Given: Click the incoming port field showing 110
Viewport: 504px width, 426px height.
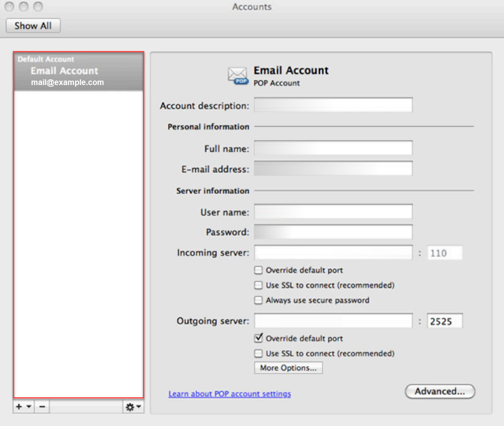Looking at the screenshot, I should (444, 253).
